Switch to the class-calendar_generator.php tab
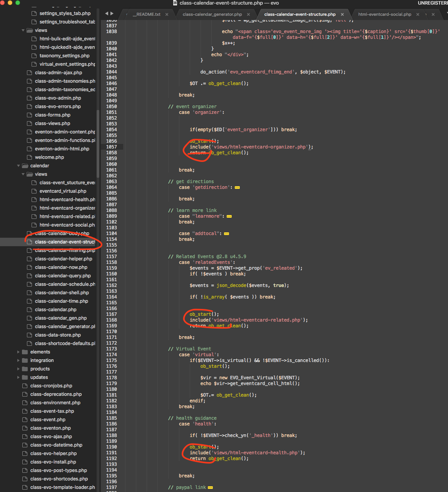This screenshot has height=492, width=448. (x=212, y=14)
